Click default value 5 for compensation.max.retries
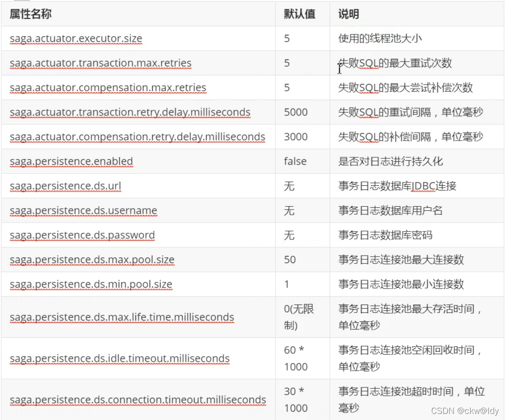The height and width of the screenshot is (420, 506). (287, 88)
